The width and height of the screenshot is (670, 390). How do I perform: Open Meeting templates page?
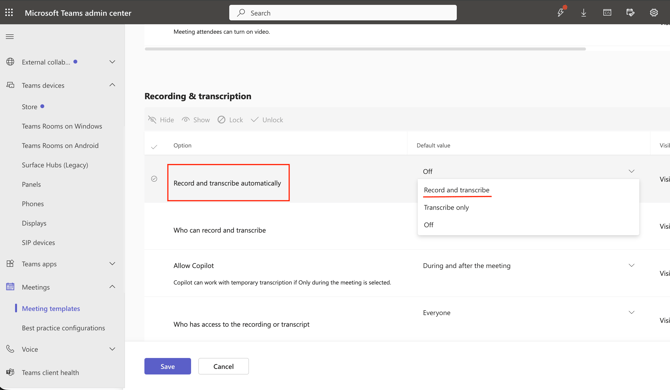(x=51, y=308)
